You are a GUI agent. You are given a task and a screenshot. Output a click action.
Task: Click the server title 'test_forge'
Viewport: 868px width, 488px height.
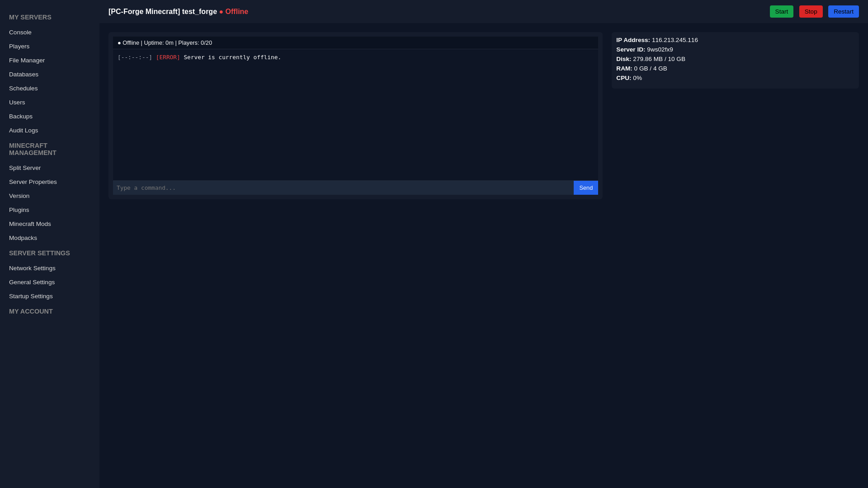[x=199, y=12]
